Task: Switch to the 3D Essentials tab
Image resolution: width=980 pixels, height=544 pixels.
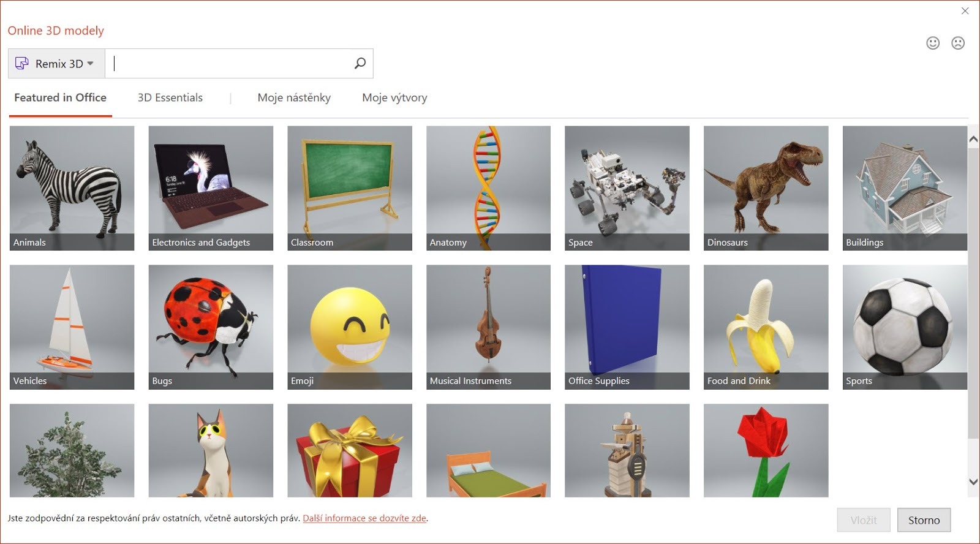Action: pos(170,98)
